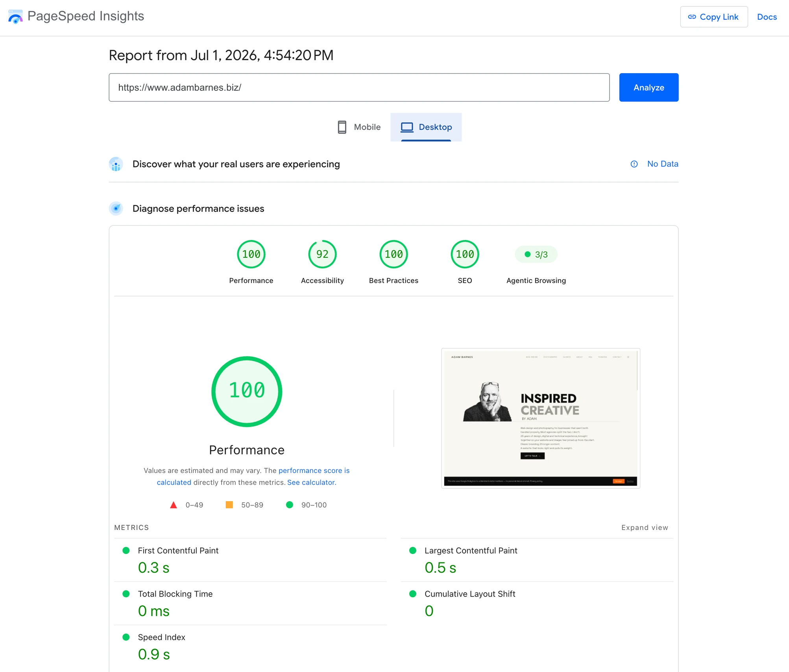Click green dot beside Speed Index

(126, 637)
